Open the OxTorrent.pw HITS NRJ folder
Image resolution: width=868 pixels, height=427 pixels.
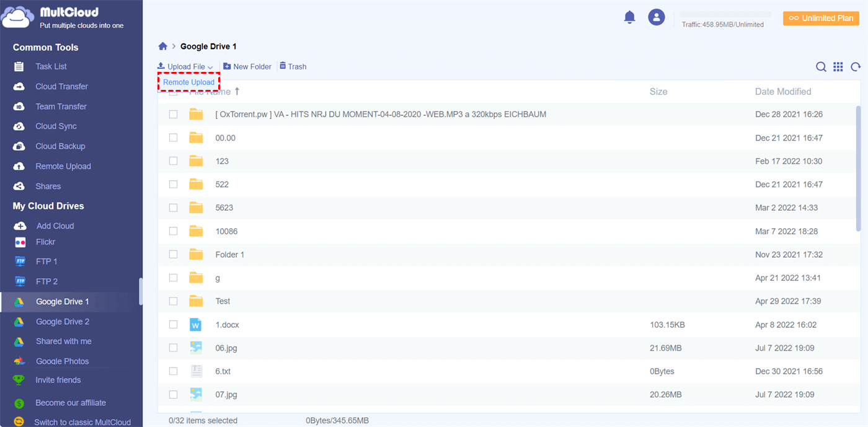pos(381,115)
